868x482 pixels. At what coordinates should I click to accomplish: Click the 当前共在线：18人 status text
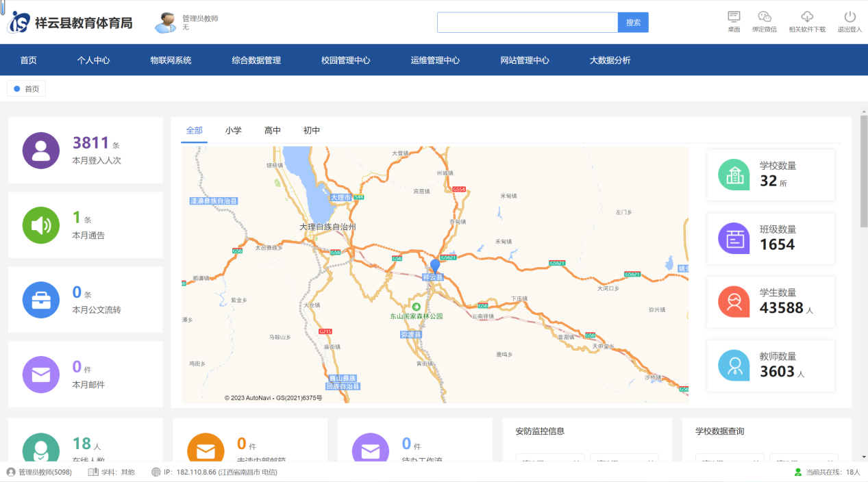[x=833, y=472]
